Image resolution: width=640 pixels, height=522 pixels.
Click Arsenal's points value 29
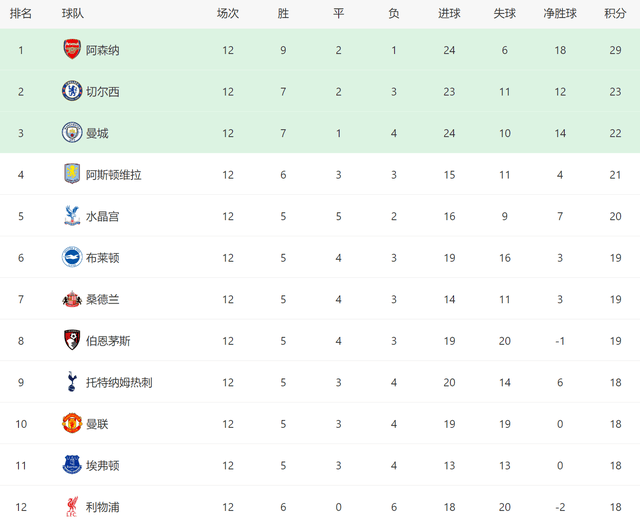pos(615,50)
